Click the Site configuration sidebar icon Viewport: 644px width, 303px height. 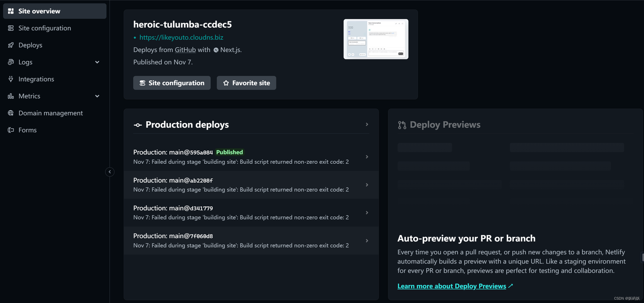(11, 28)
